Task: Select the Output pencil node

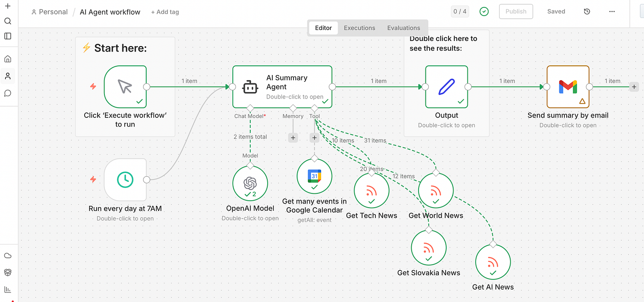Action: click(447, 87)
